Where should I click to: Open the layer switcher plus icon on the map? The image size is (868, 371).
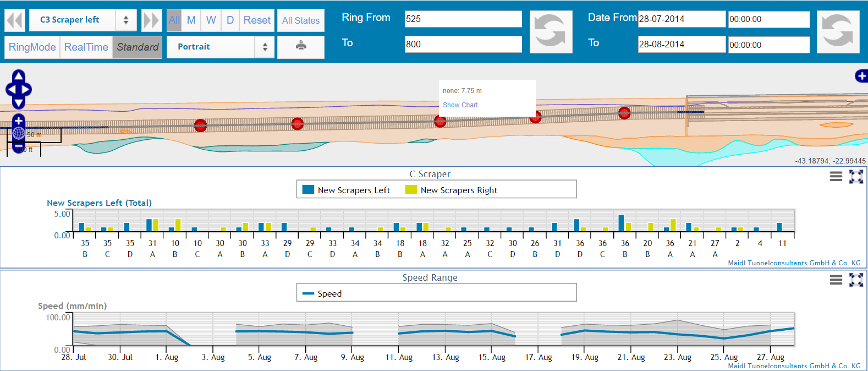861,76
